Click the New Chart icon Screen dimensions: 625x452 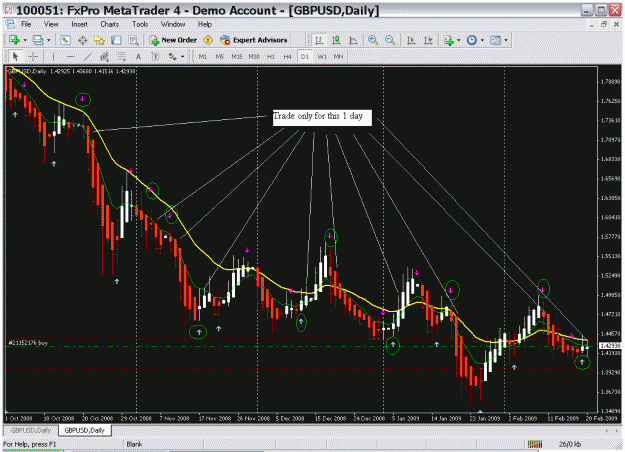[14, 40]
